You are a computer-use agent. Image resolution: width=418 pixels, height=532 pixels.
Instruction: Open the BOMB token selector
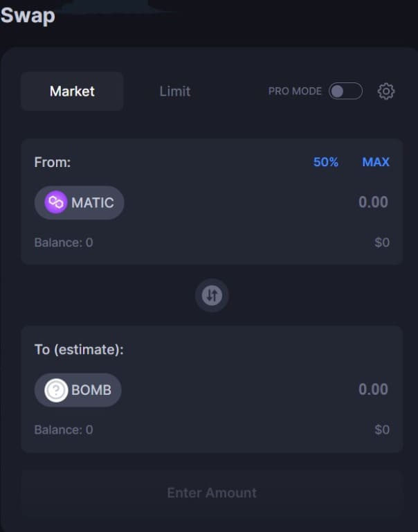click(x=78, y=390)
